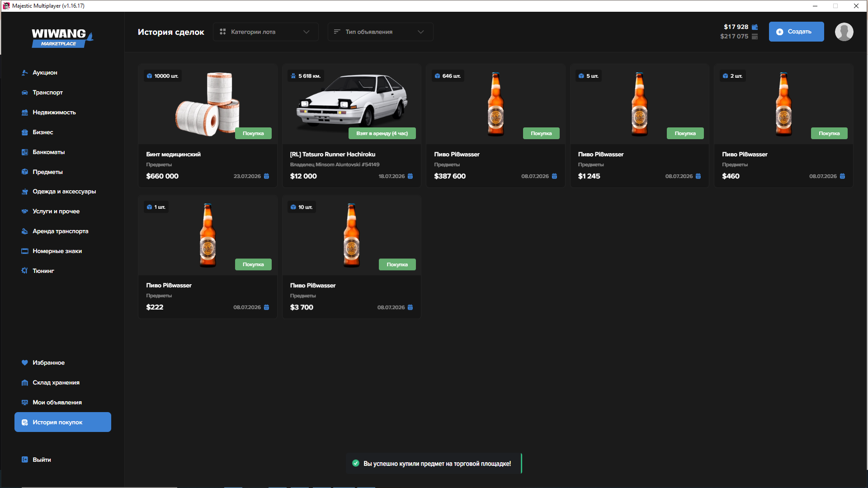
Task: Click the Взят в аренду (4 час) badge
Action: 382,133
